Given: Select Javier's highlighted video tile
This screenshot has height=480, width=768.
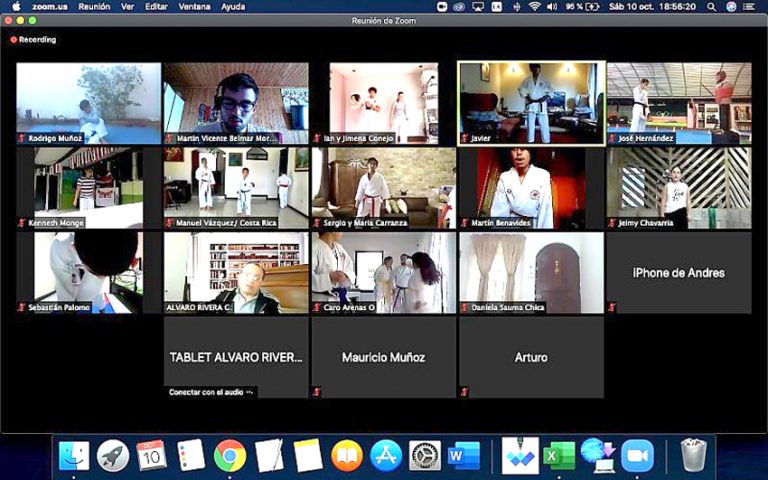Looking at the screenshot, I should coord(531,103).
